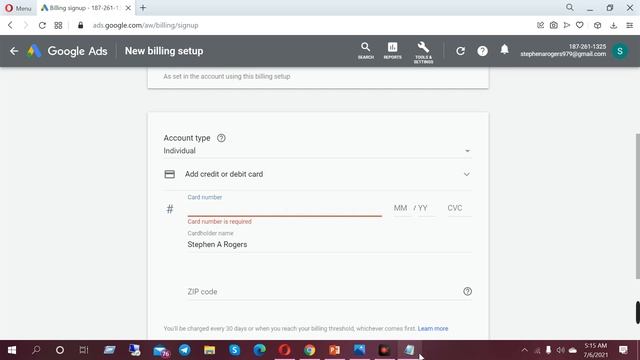Open Opera My Flow send icon
Image resolution: width=640 pixels, height=360 pixels.
pos(567,25)
